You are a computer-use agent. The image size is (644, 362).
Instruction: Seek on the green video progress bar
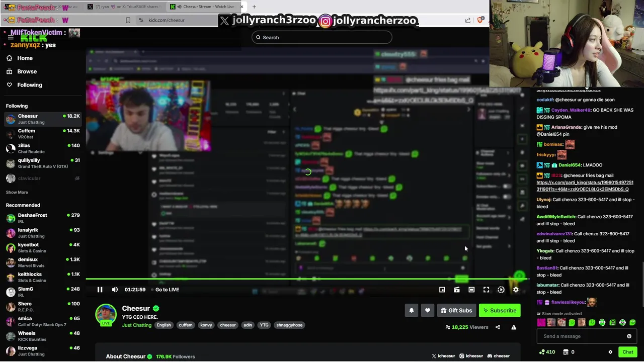point(307,279)
